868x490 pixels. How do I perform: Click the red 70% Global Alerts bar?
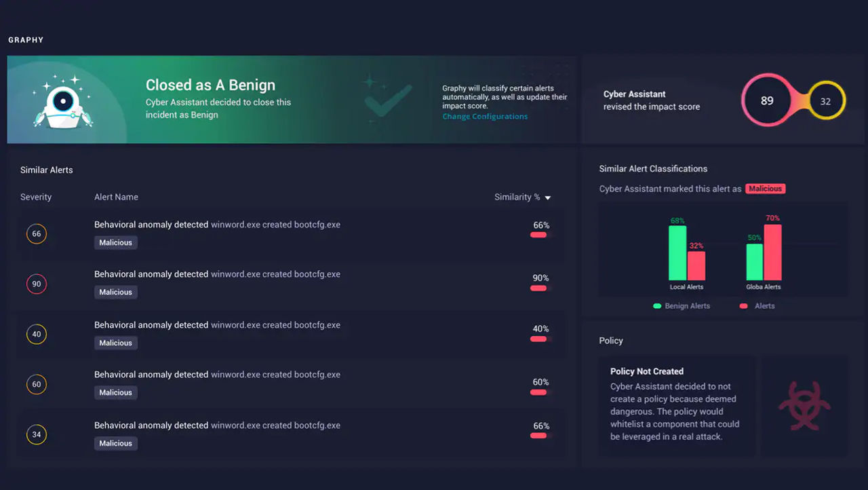point(773,252)
